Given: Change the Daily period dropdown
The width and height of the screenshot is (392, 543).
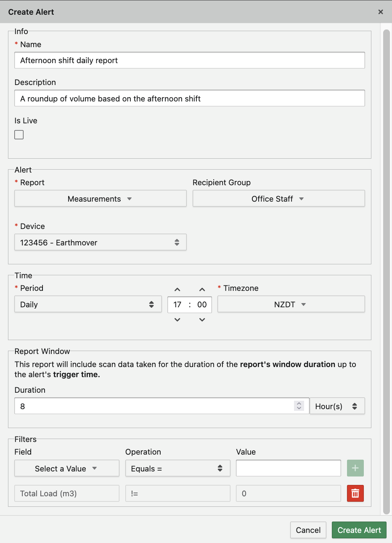Looking at the screenshot, I should [x=87, y=304].
